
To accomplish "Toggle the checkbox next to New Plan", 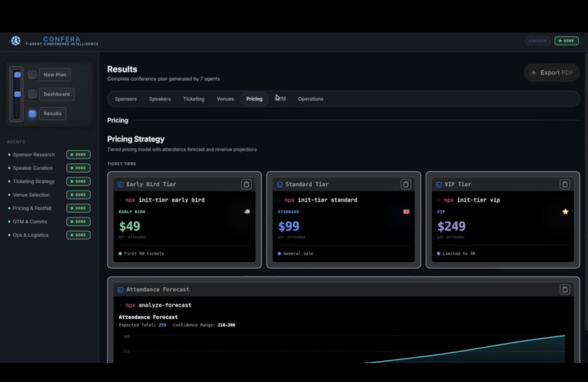I will (x=32, y=75).
